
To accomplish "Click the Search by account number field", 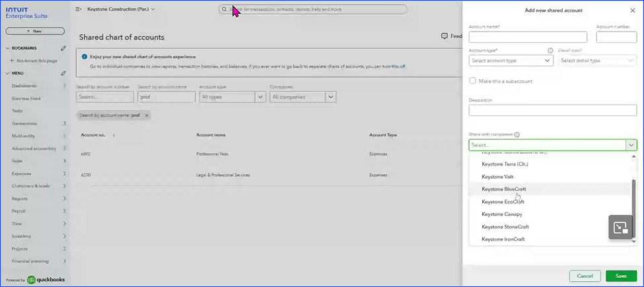I will [105, 97].
